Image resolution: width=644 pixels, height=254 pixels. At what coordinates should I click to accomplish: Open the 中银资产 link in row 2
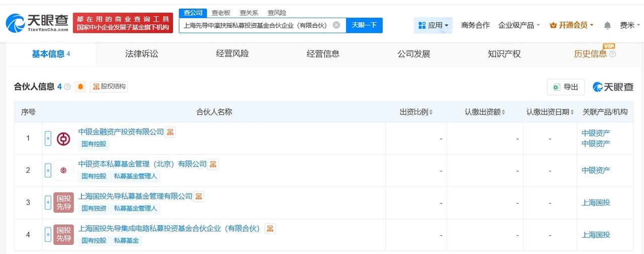coord(596,170)
